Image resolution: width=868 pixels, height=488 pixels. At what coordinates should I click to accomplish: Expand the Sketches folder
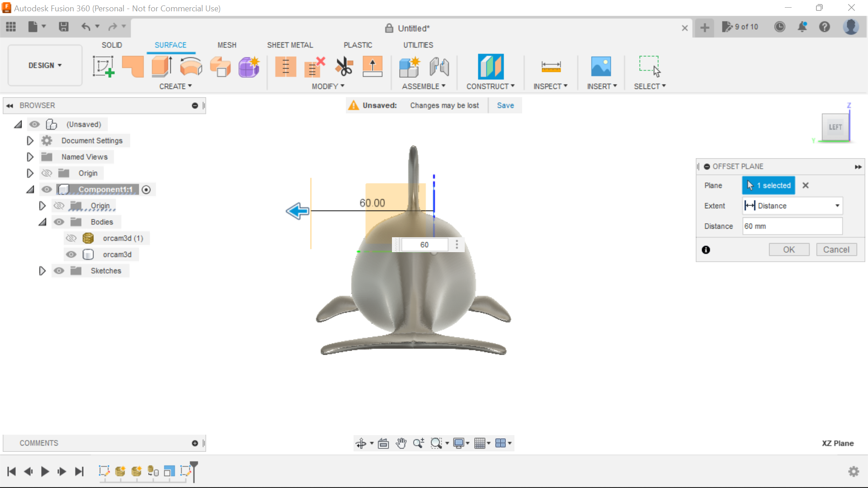[x=42, y=271]
